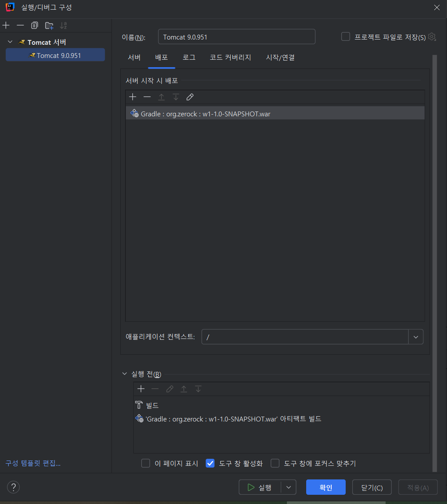Collapse the Tomcat 서버 tree node
The width and height of the screenshot is (447, 504).
(10, 42)
